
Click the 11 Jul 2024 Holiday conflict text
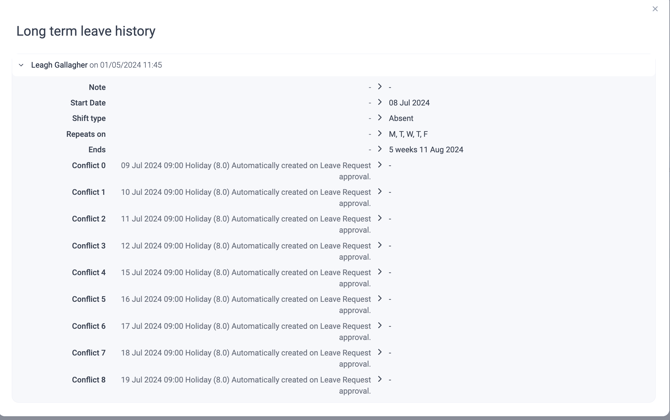pyautogui.click(x=246, y=224)
